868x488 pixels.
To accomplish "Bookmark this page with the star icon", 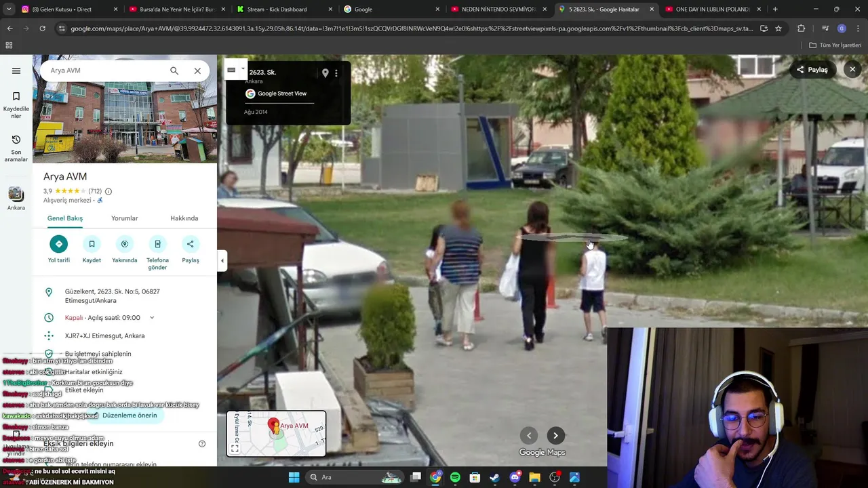I will [778, 28].
